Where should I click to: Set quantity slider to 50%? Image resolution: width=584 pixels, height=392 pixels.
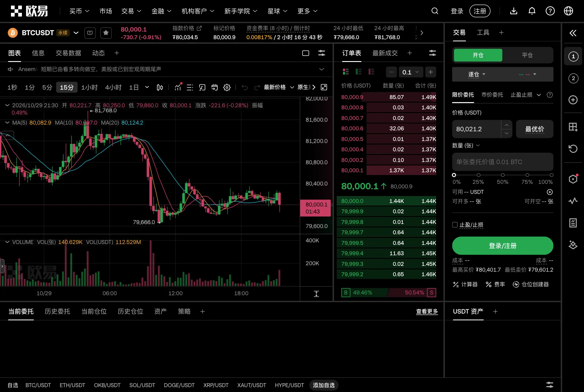(x=503, y=175)
